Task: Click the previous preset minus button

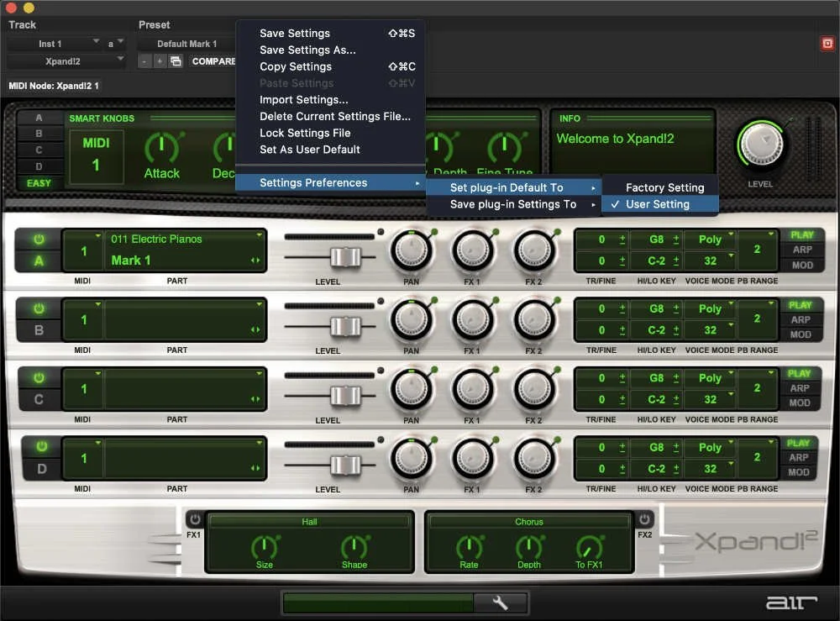Action: pyautogui.click(x=144, y=61)
